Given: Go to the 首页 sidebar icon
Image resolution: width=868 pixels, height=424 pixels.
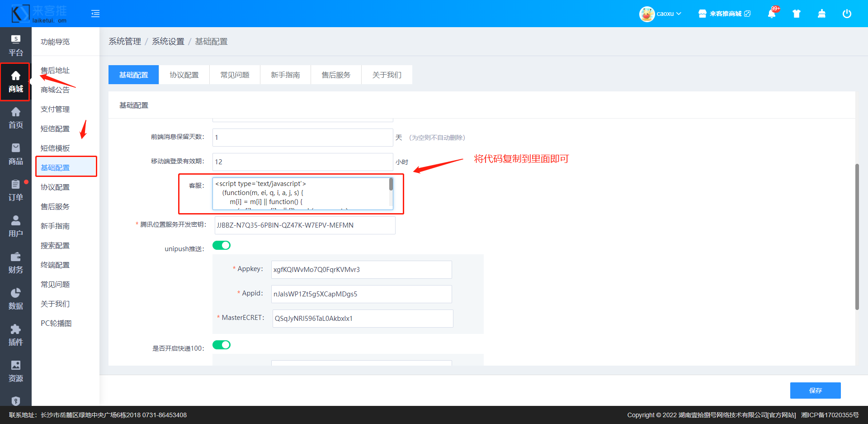Looking at the screenshot, I should point(16,118).
